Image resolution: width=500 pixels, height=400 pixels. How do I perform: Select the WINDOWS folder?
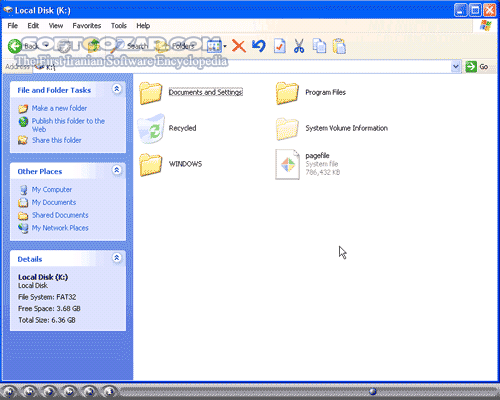pos(171,164)
